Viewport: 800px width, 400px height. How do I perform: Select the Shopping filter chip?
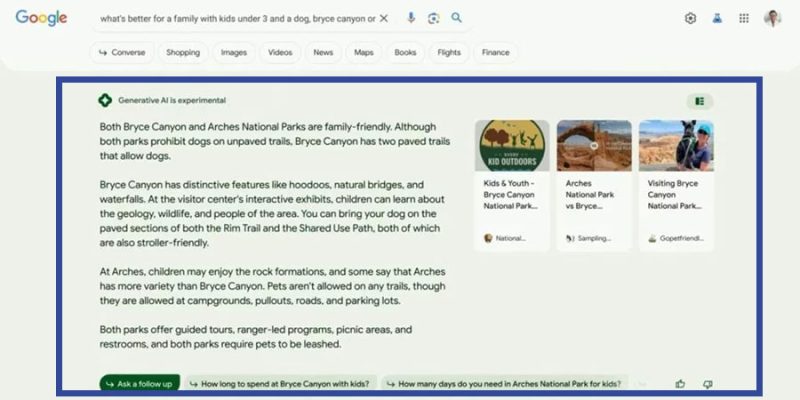183,53
